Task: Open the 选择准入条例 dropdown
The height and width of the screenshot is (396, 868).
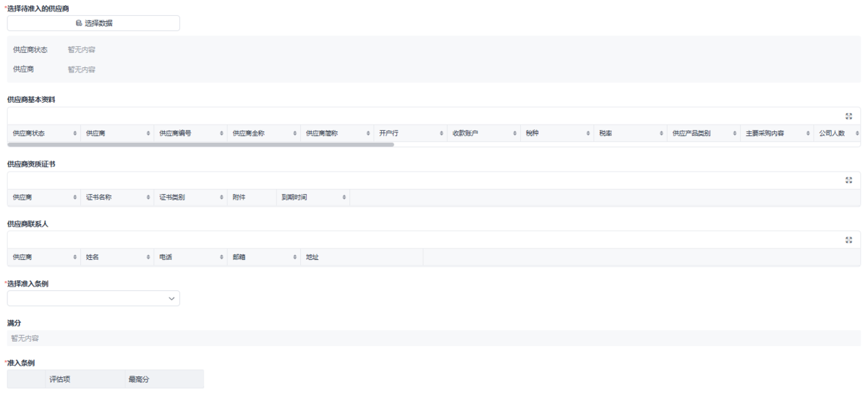Action: click(x=93, y=298)
